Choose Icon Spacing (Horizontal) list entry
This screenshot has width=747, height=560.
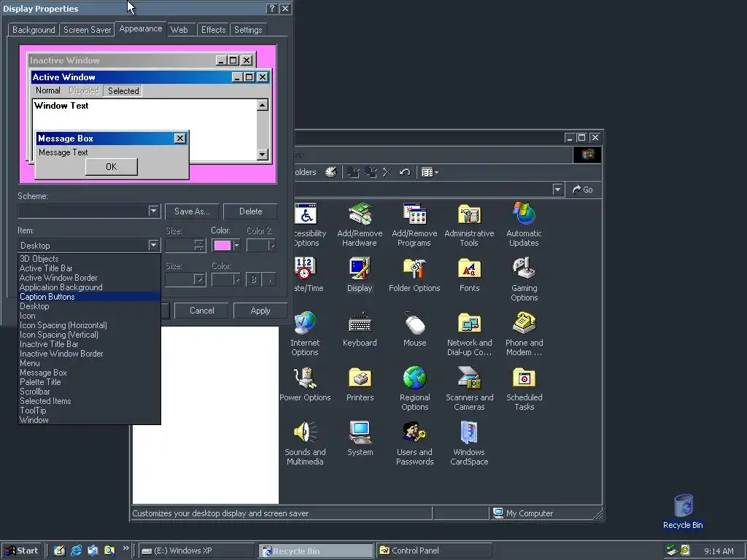point(89,325)
